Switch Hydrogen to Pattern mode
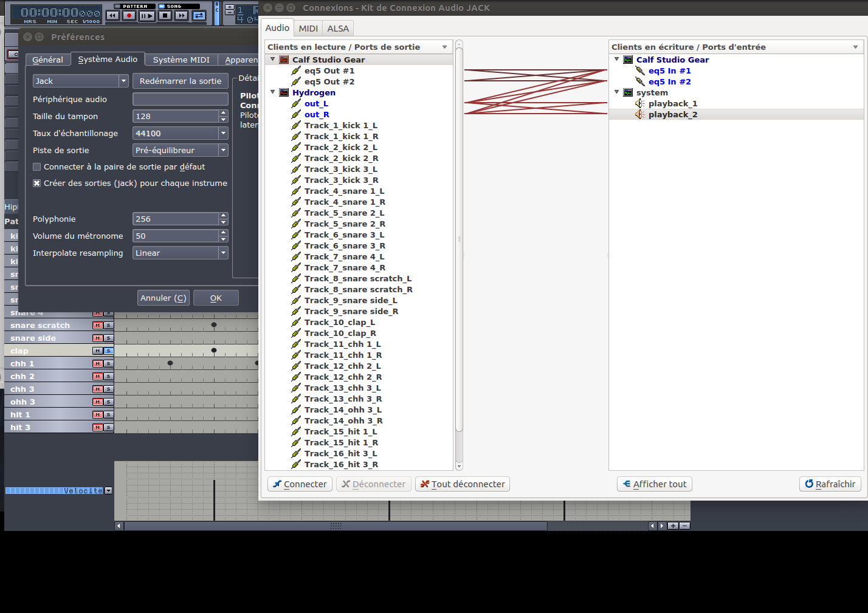 point(135,6)
